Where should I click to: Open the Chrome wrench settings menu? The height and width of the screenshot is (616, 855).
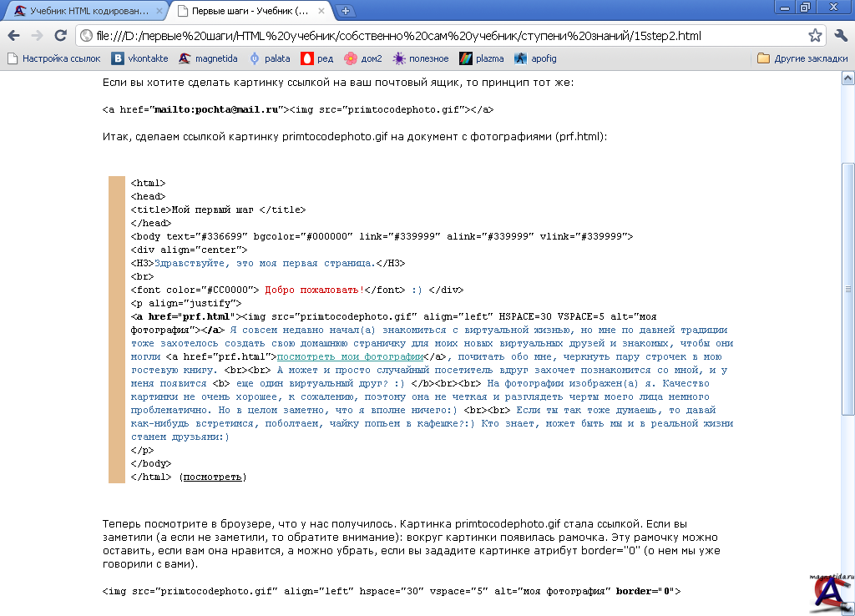point(841,36)
